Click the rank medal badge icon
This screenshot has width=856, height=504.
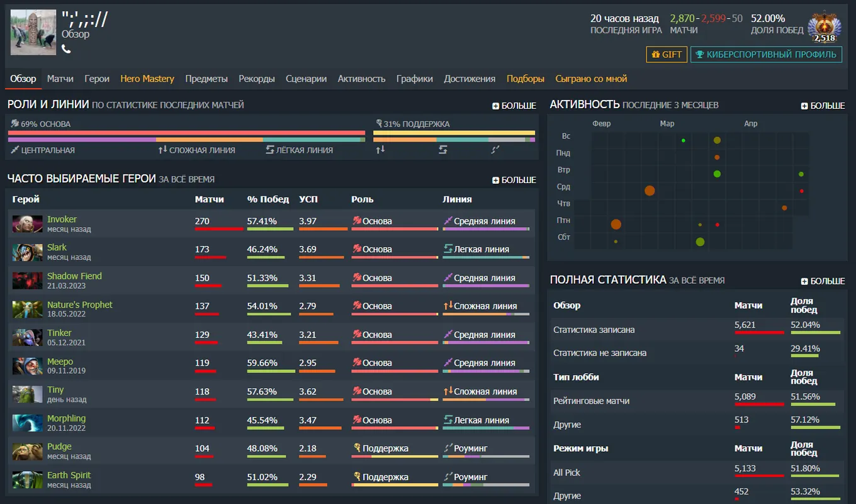[x=824, y=26]
